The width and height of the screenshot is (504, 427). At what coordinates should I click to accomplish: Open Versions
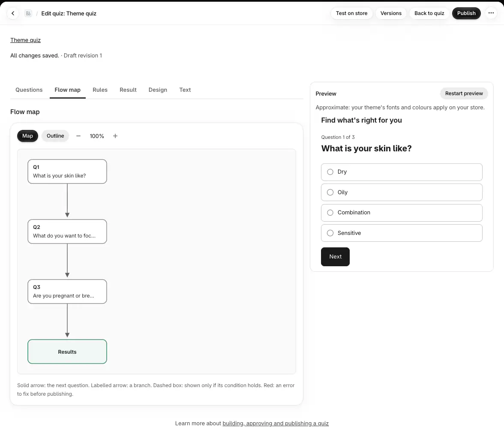(x=391, y=13)
